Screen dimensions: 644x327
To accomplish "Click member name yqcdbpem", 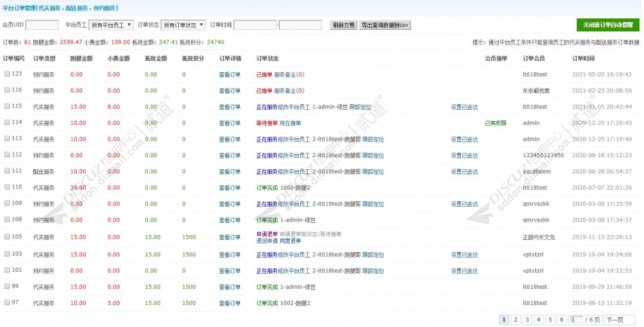I will (x=536, y=171).
